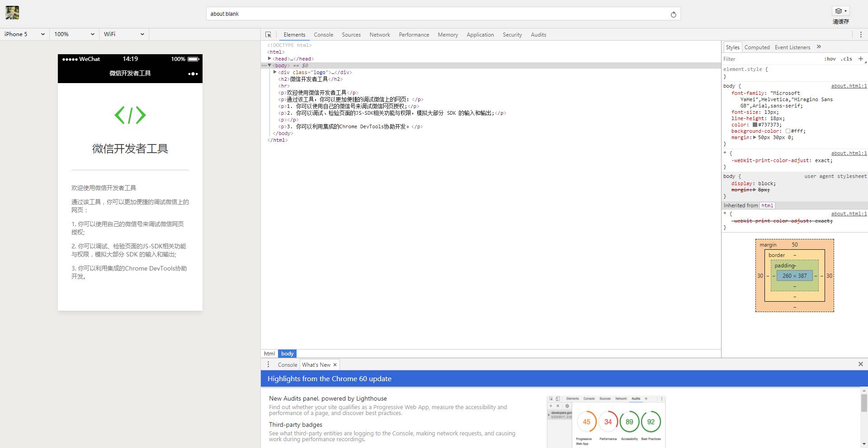
Task: Select html in the breadcrumb bar
Action: pyautogui.click(x=269, y=354)
